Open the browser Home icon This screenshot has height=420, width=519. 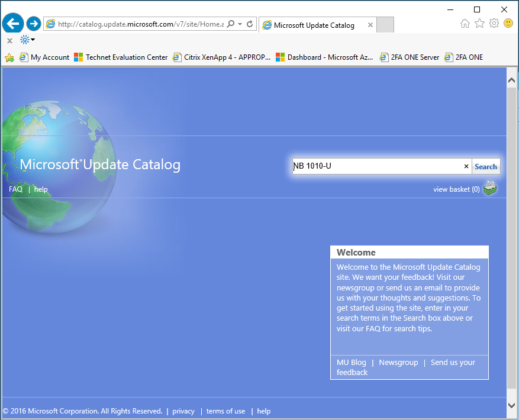[x=465, y=24]
